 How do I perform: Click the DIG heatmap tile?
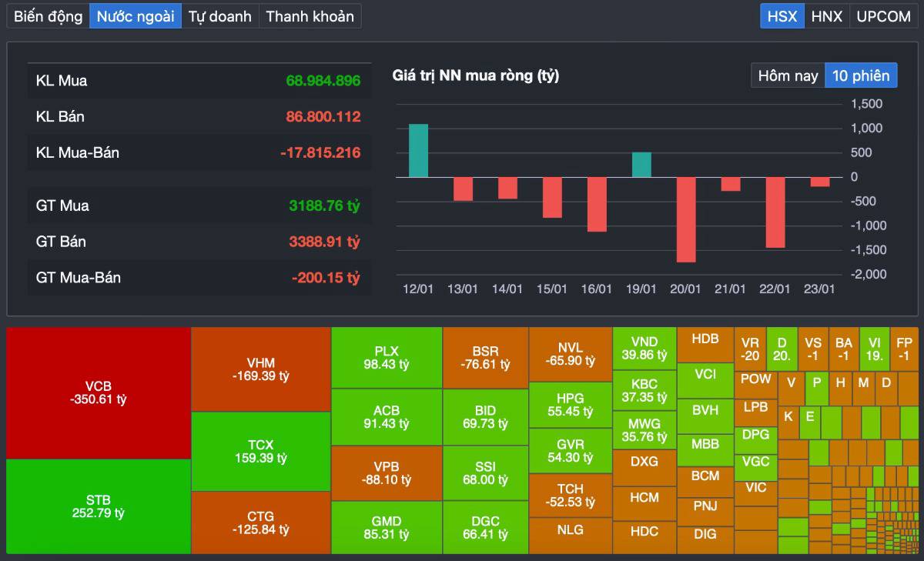click(x=705, y=539)
